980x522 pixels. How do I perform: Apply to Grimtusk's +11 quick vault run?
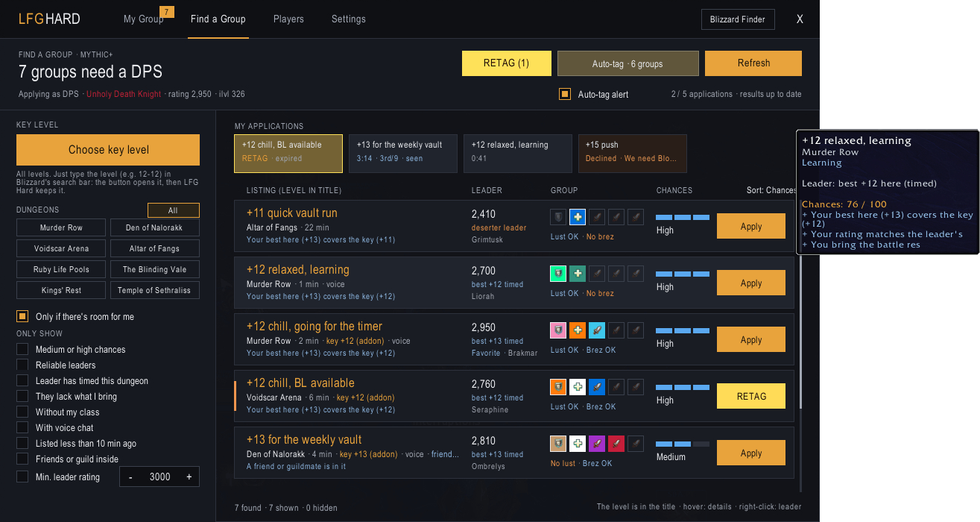751,226
